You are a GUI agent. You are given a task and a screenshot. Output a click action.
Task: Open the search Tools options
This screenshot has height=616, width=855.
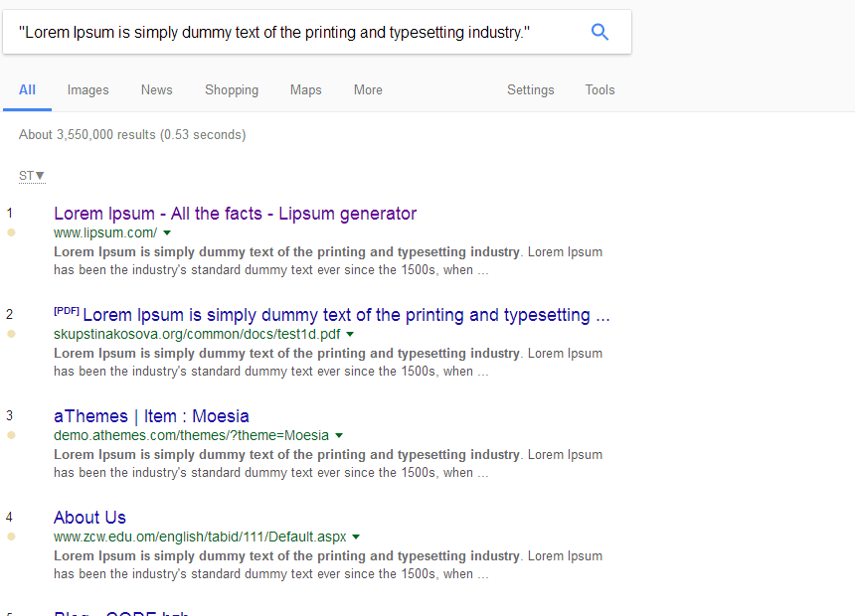[x=599, y=90]
